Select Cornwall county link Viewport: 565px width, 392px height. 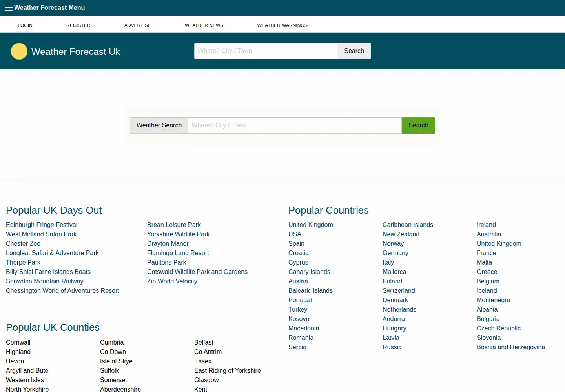[x=18, y=343]
